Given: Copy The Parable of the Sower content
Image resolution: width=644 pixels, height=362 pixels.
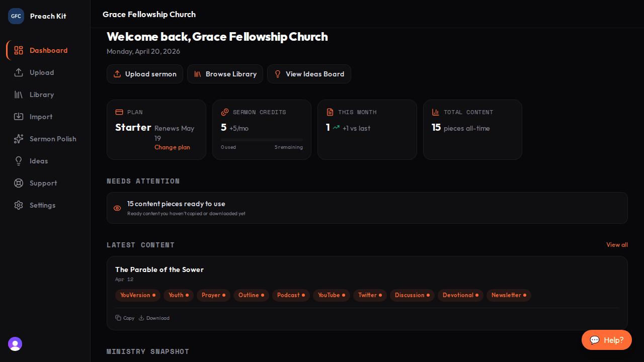Looking at the screenshot, I should (125, 318).
